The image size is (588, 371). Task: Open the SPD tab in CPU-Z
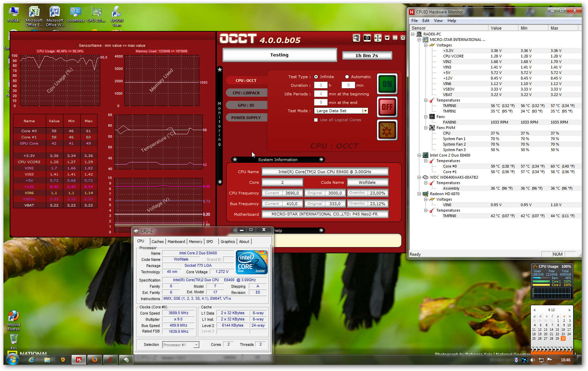[x=210, y=242]
